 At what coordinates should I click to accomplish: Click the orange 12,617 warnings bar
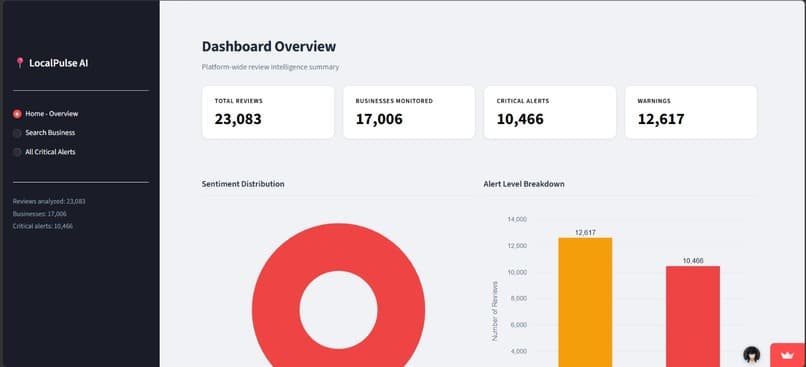coord(585,302)
